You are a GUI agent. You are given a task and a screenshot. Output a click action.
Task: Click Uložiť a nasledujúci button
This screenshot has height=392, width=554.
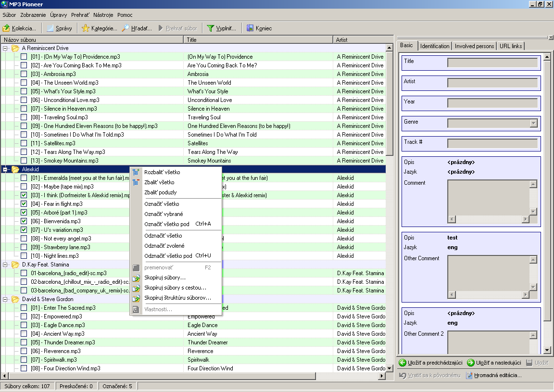(494, 363)
